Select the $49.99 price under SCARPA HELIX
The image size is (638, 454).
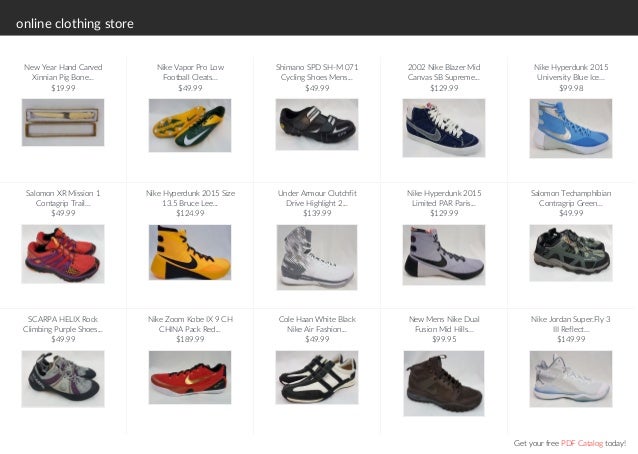click(63, 339)
